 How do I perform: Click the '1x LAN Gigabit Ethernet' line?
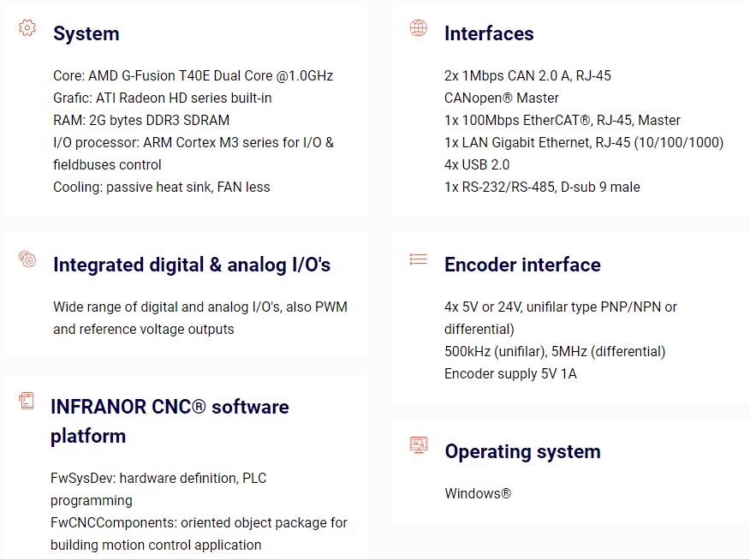click(x=584, y=142)
